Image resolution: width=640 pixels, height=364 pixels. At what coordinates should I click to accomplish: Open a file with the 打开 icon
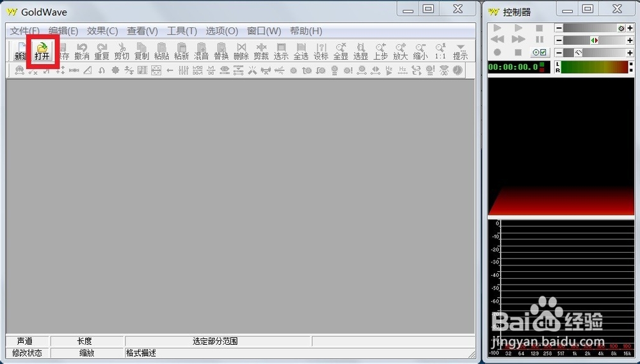42,51
